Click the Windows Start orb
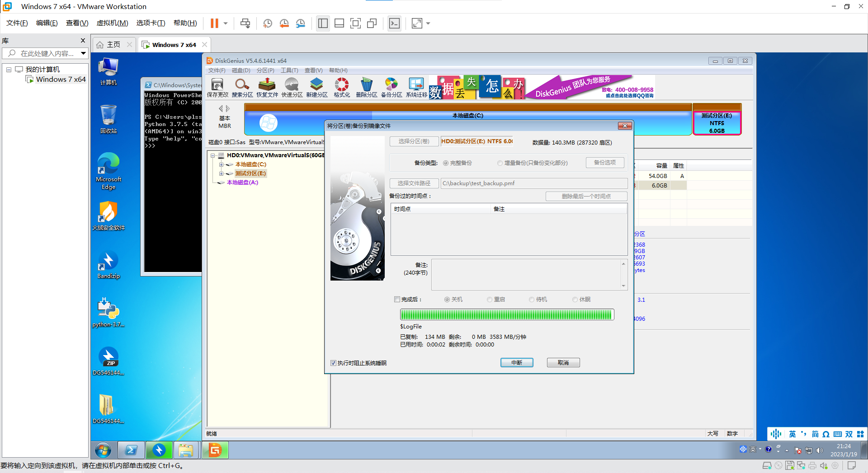This screenshot has height=473, width=868. click(103, 450)
